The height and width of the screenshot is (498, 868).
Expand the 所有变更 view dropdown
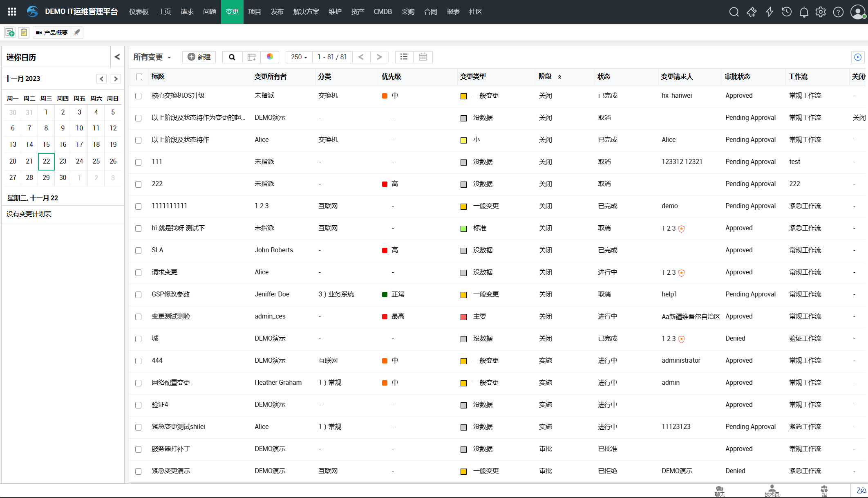click(x=152, y=57)
